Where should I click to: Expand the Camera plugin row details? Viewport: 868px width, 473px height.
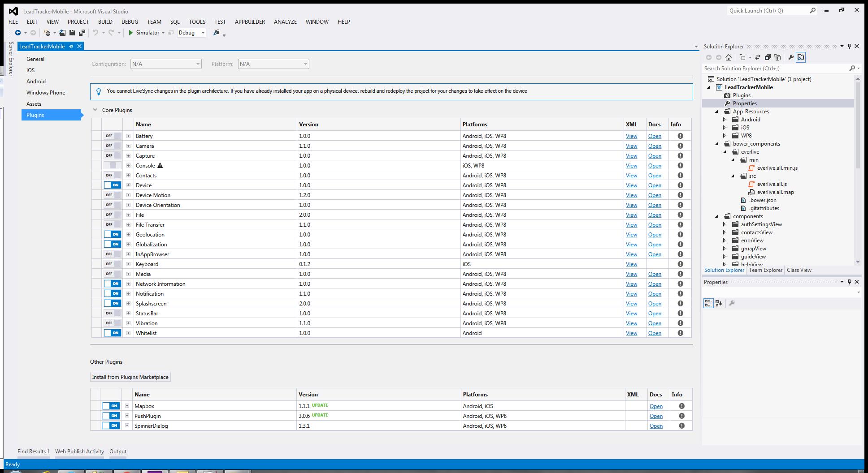click(x=128, y=146)
